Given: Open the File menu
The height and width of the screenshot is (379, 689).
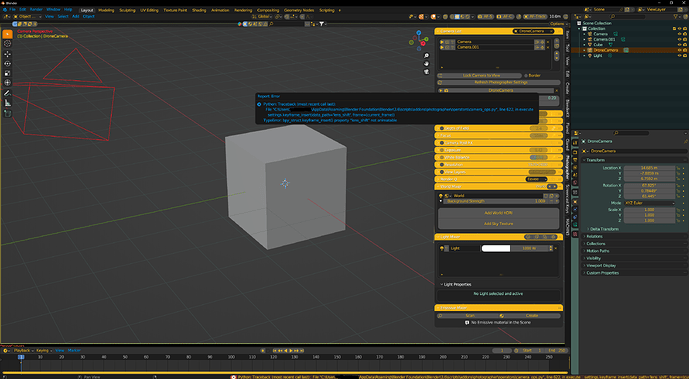Looking at the screenshot, I should coord(12,10).
